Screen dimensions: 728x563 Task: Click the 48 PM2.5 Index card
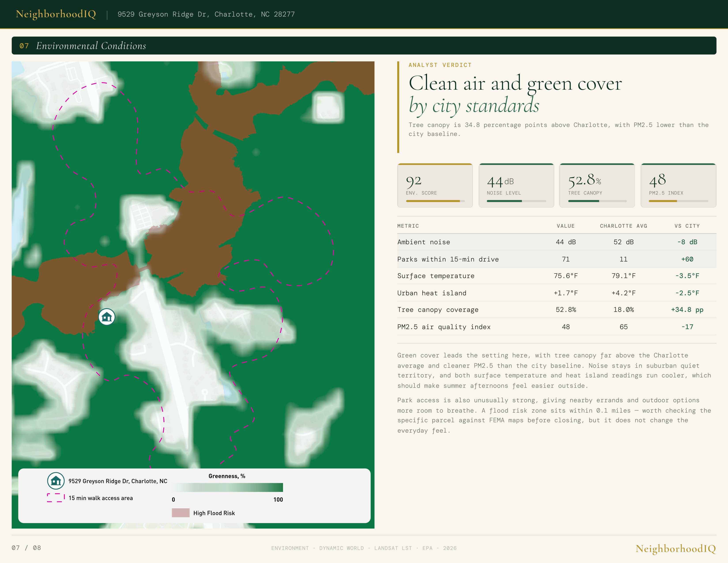(x=678, y=185)
